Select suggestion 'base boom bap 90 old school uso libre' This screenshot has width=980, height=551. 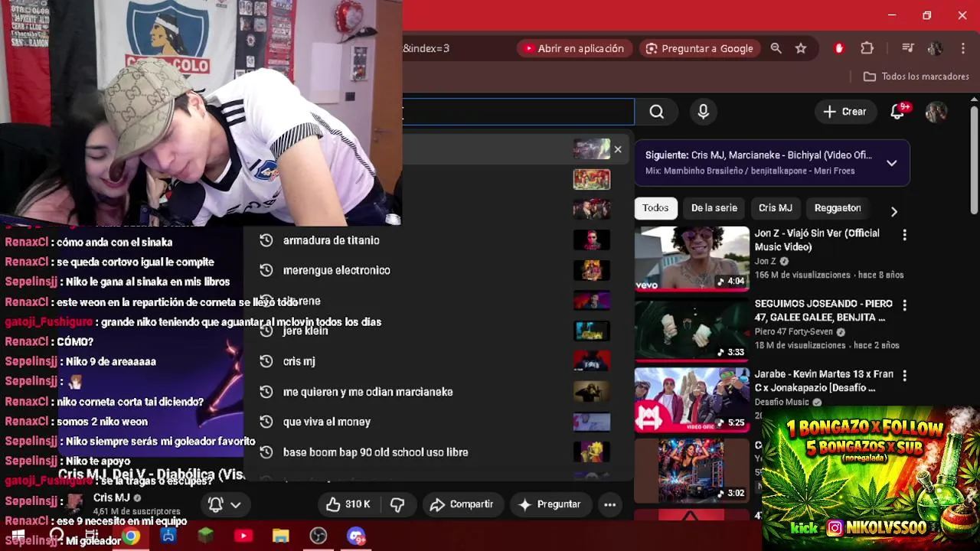(x=376, y=452)
